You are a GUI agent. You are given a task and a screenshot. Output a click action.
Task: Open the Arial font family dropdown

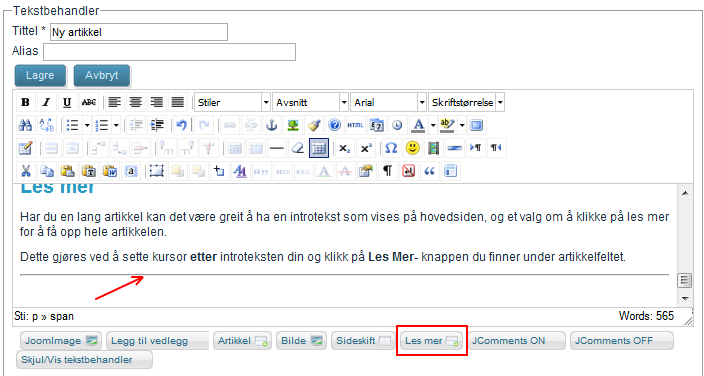coord(388,102)
